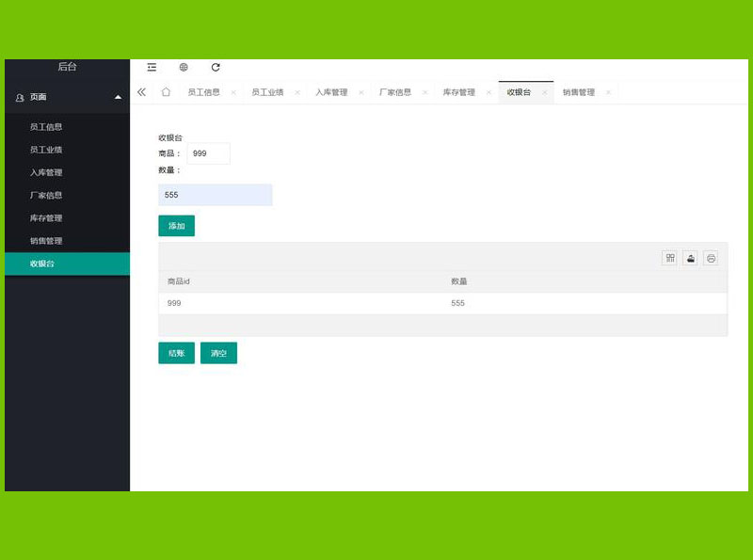
Task: Open 库存管理 in the sidebar
Action: (x=67, y=218)
